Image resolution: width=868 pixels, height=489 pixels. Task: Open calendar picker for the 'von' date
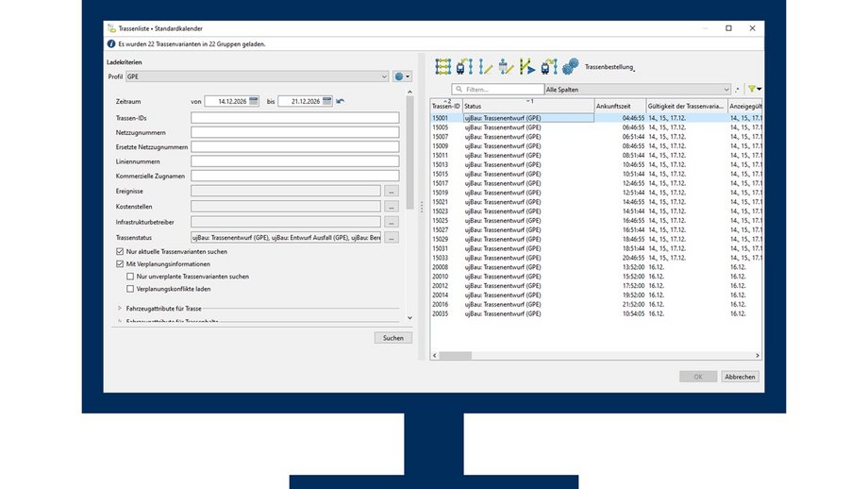254,101
